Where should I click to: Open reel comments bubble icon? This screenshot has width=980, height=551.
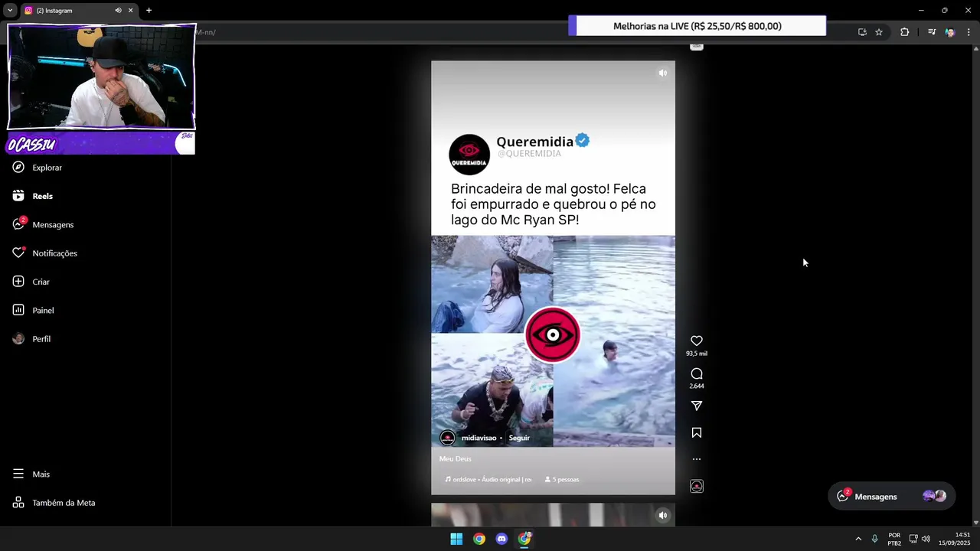coord(697,373)
